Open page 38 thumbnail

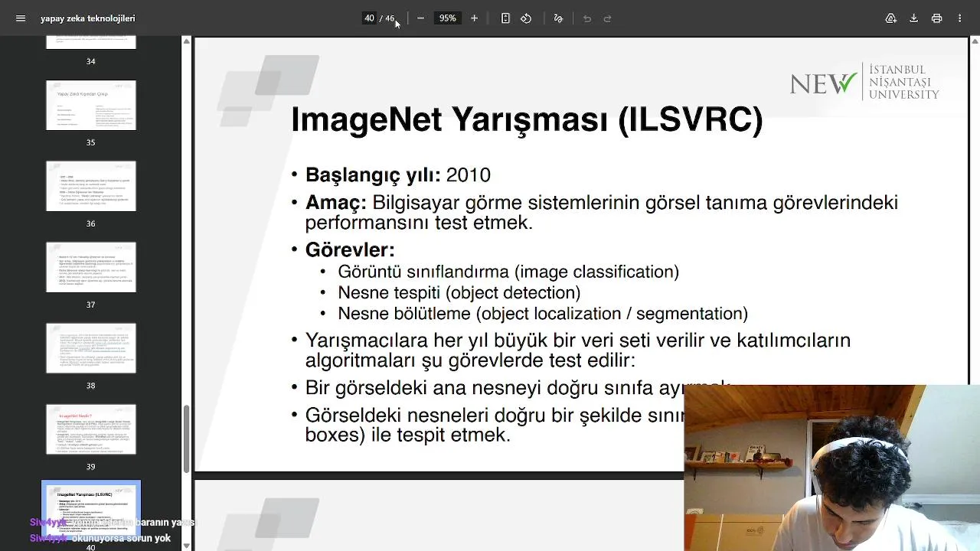coord(91,348)
